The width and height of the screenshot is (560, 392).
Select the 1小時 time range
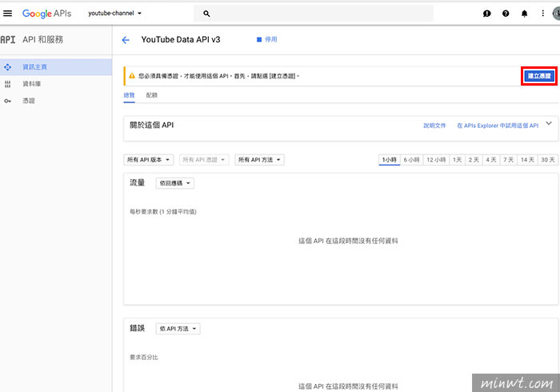tap(390, 159)
